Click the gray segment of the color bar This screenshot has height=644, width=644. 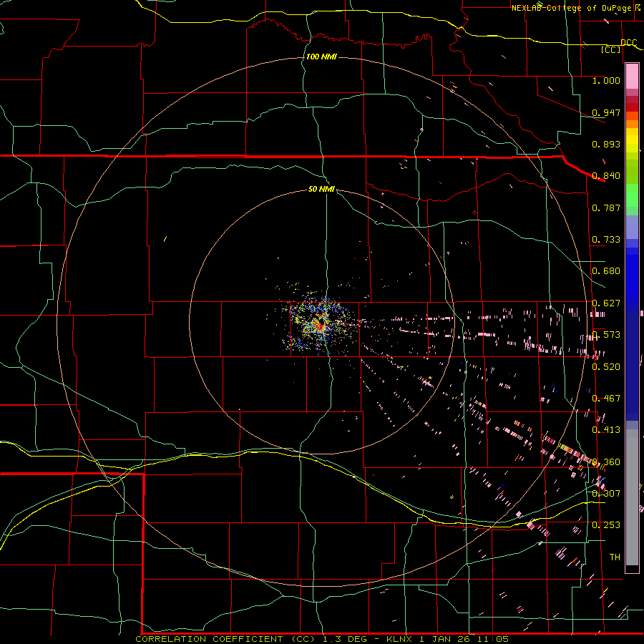pos(632,497)
